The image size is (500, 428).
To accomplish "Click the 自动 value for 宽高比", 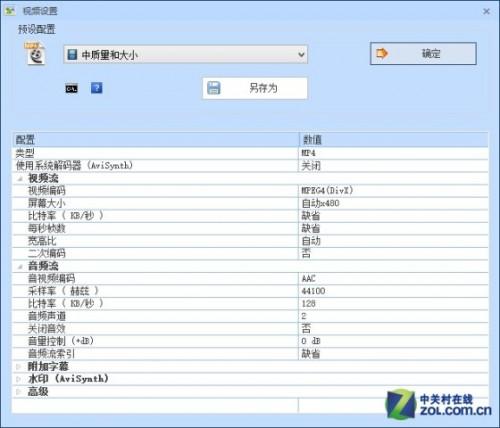I will pos(311,241).
